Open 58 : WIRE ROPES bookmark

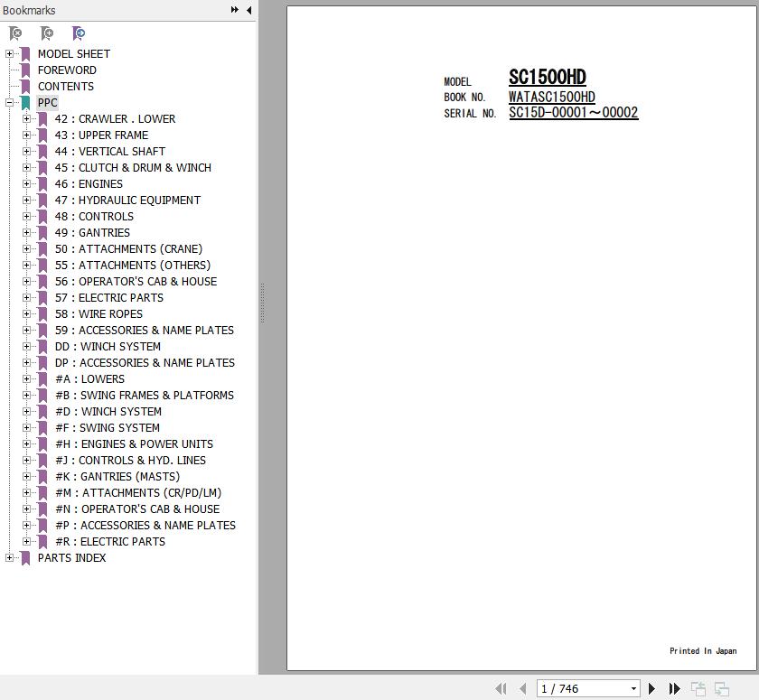click(98, 314)
